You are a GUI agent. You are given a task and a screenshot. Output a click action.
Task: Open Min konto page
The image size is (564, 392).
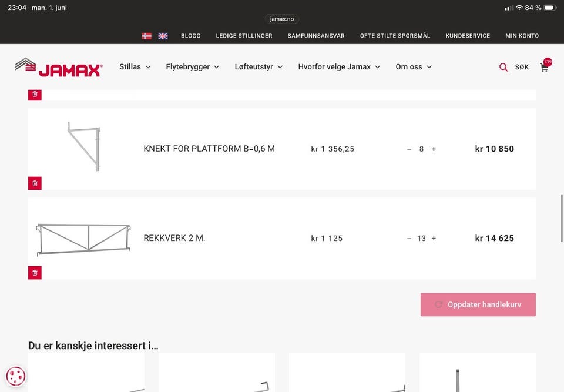(522, 36)
